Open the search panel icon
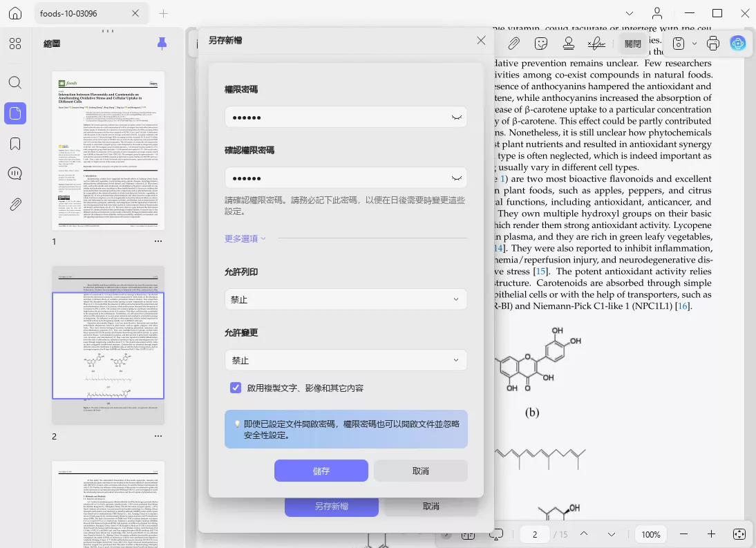Viewport: 756px width, 548px height. pos(15,82)
